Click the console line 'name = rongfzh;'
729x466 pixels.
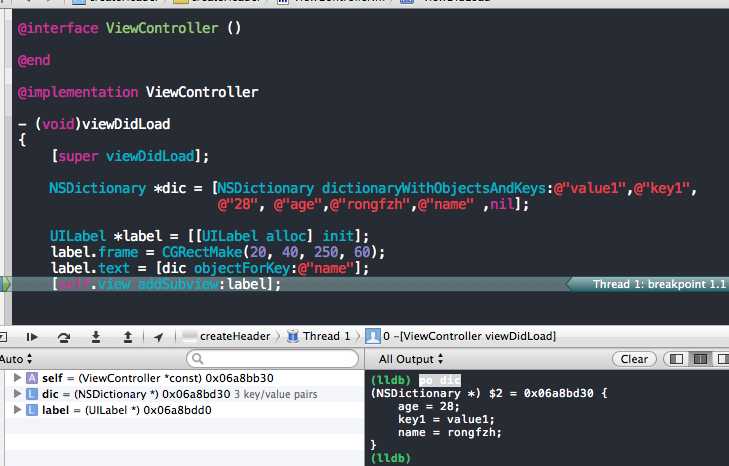(x=450, y=432)
